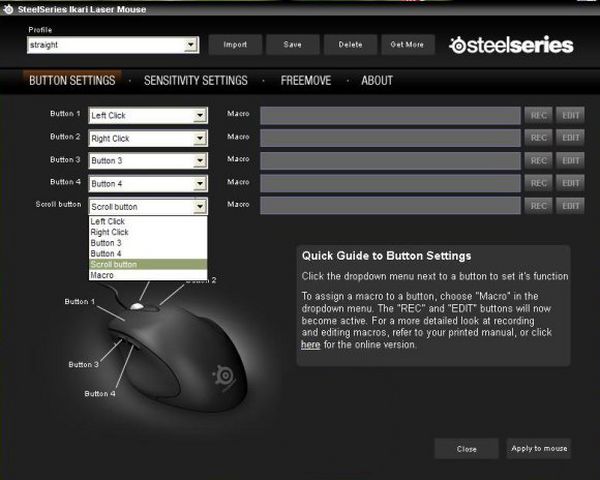Click the EDIT button for Button 2 macro
600x480 pixels.
point(570,138)
